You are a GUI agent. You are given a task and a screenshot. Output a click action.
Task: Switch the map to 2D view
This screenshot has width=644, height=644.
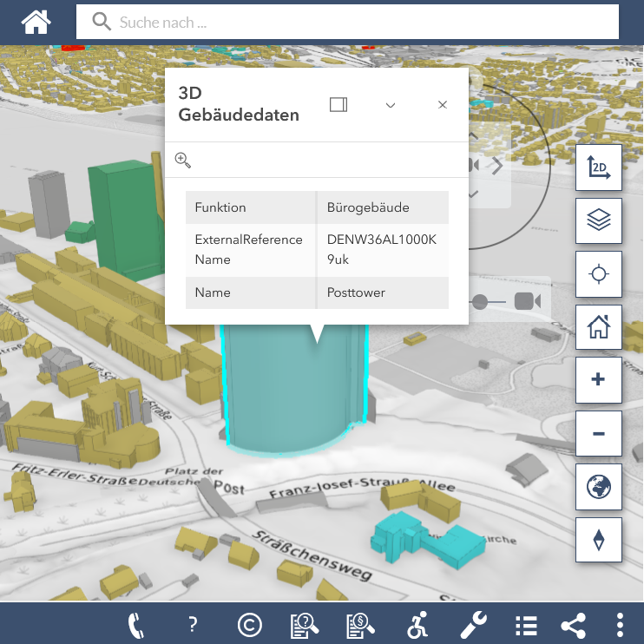pyautogui.click(x=598, y=168)
